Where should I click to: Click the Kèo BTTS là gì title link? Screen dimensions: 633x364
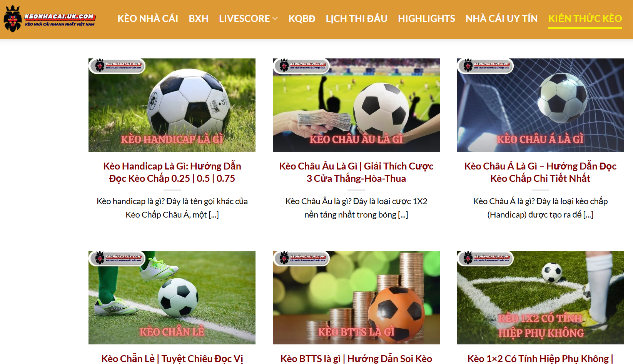point(356,359)
